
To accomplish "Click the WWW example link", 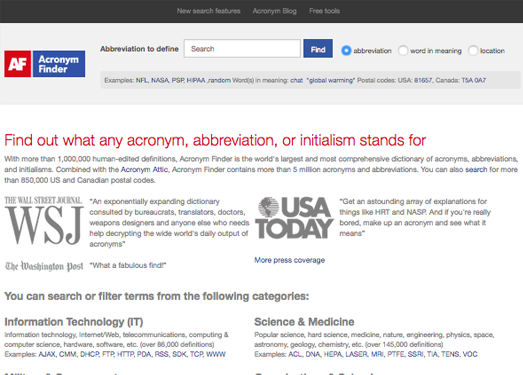I will point(216,354).
